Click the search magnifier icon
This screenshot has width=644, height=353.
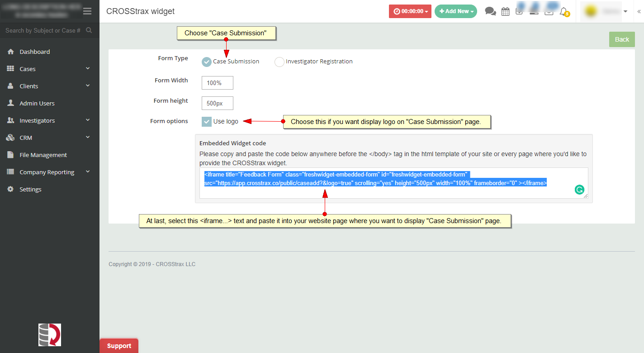pos(89,30)
